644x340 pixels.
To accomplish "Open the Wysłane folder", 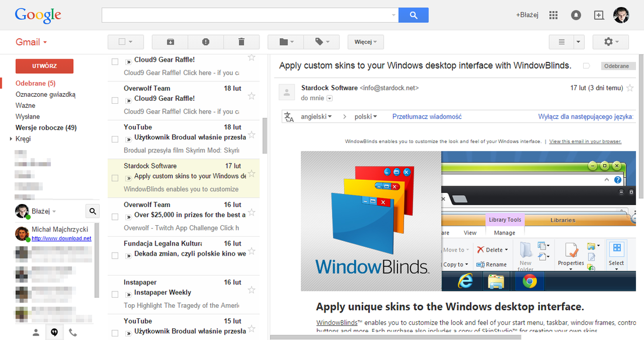I will tap(28, 117).
